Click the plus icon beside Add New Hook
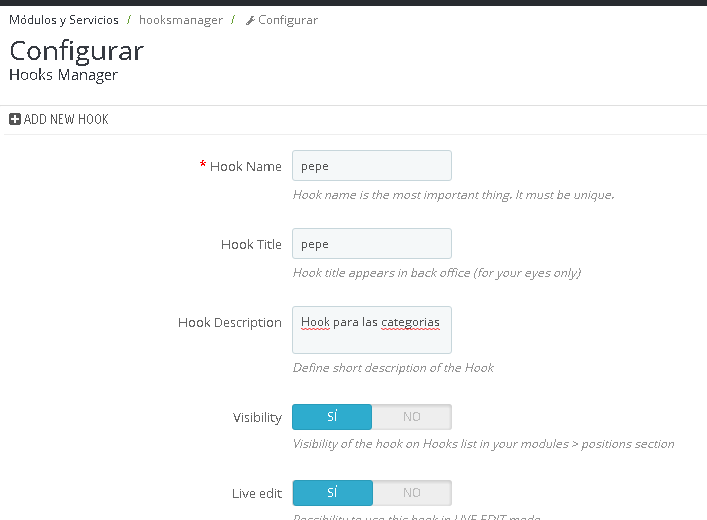This screenshot has width=707, height=520. [15, 120]
